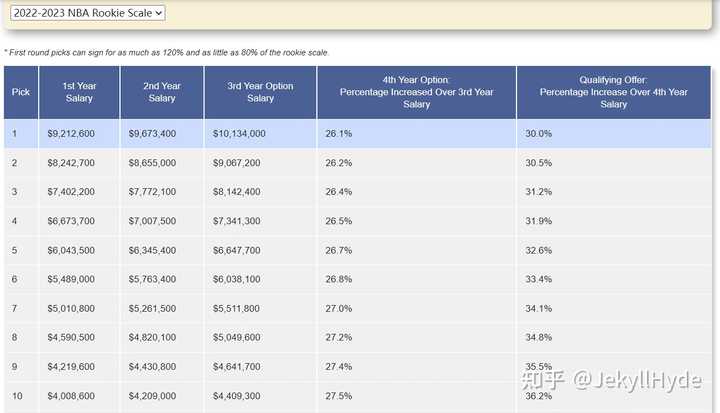This screenshot has height=413, width=720.
Task: Click the 4th Year Option percentage header
Action: (416, 92)
